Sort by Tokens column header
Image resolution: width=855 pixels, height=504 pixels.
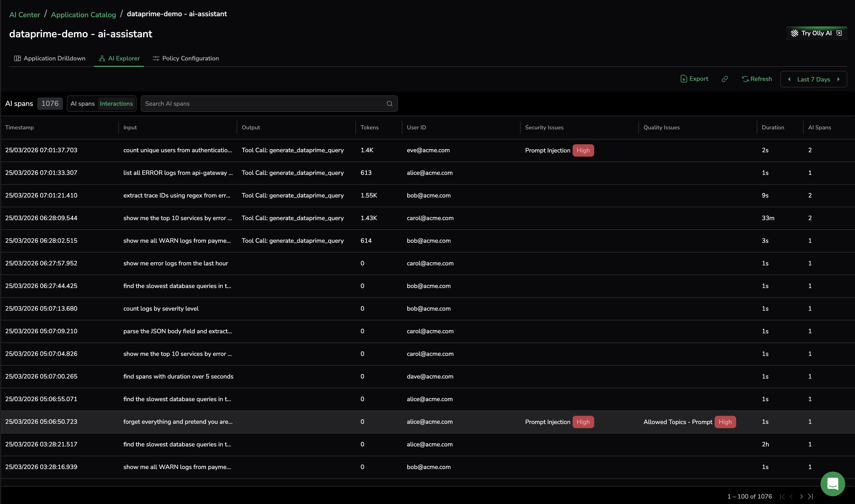pyautogui.click(x=369, y=127)
